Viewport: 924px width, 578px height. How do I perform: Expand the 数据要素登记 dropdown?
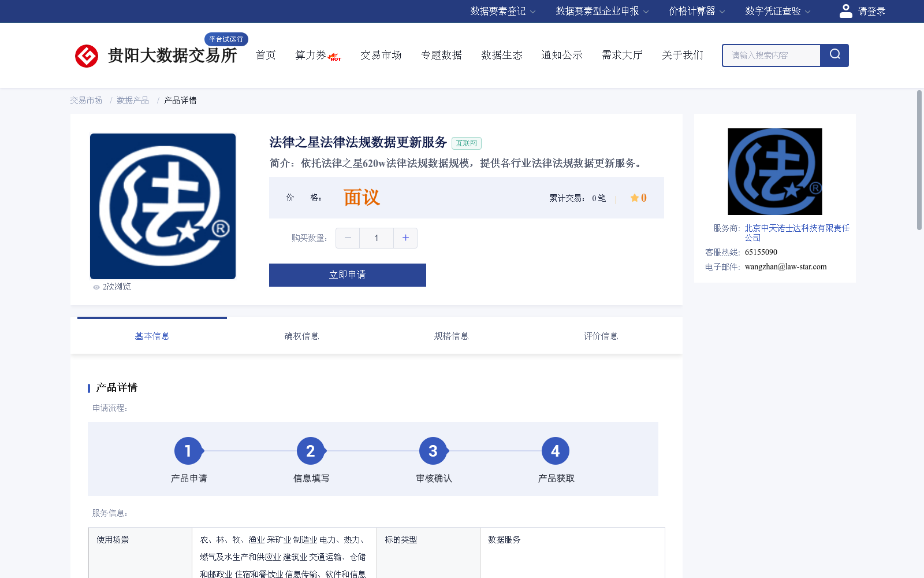502,11
